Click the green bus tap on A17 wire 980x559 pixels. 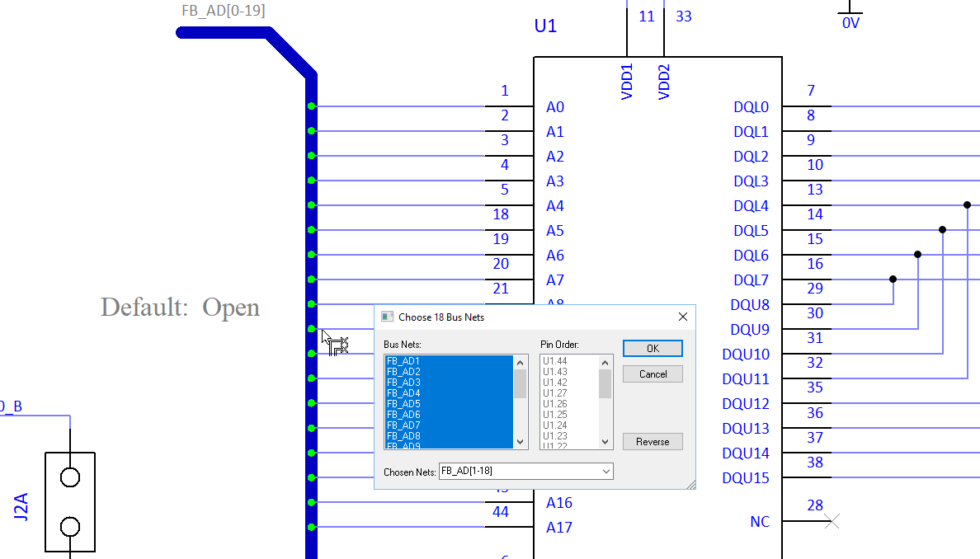[311, 527]
